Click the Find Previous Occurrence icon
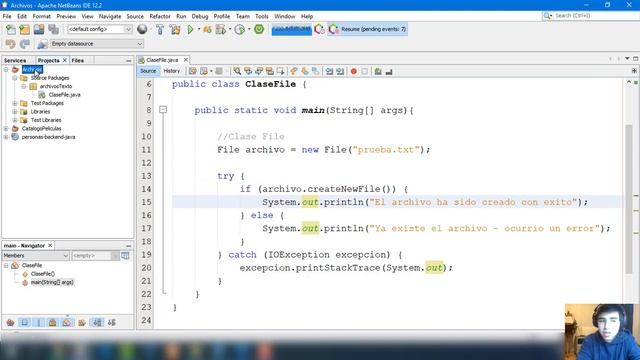 tap(248, 71)
